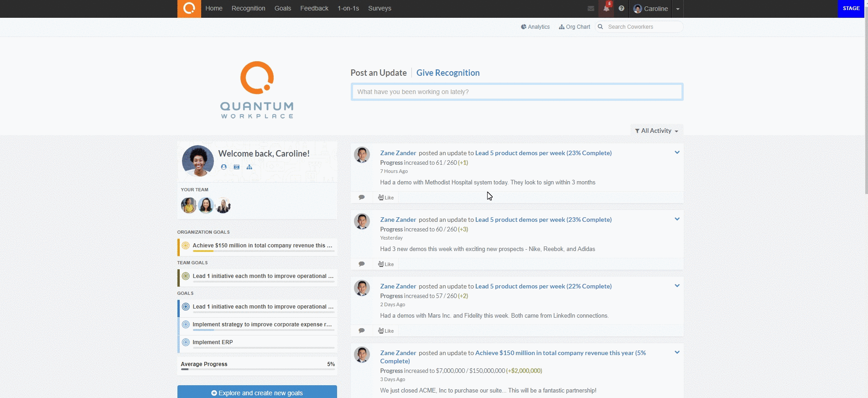This screenshot has height=398, width=868.
Task: Open the help question mark icon
Action: point(621,9)
